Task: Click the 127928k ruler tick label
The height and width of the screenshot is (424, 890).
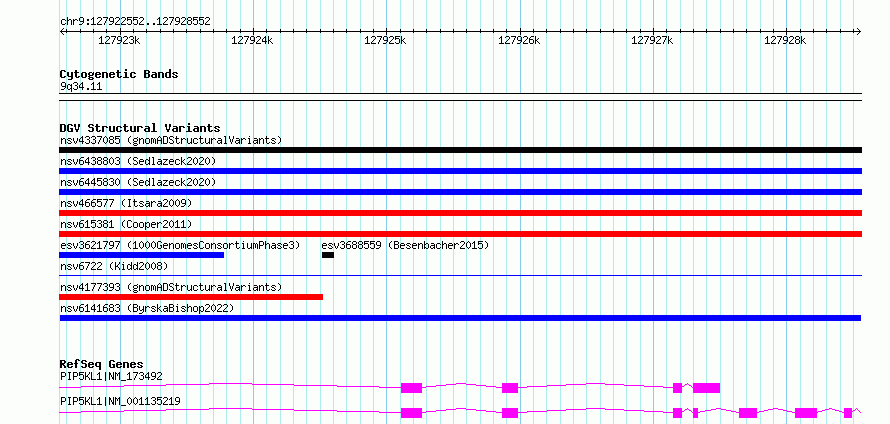Action: [785, 40]
